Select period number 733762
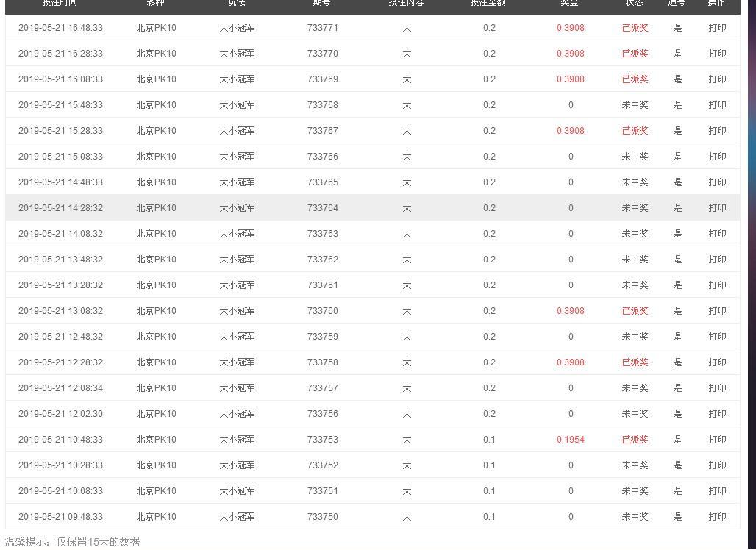This screenshot has width=756, height=550. (x=323, y=260)
